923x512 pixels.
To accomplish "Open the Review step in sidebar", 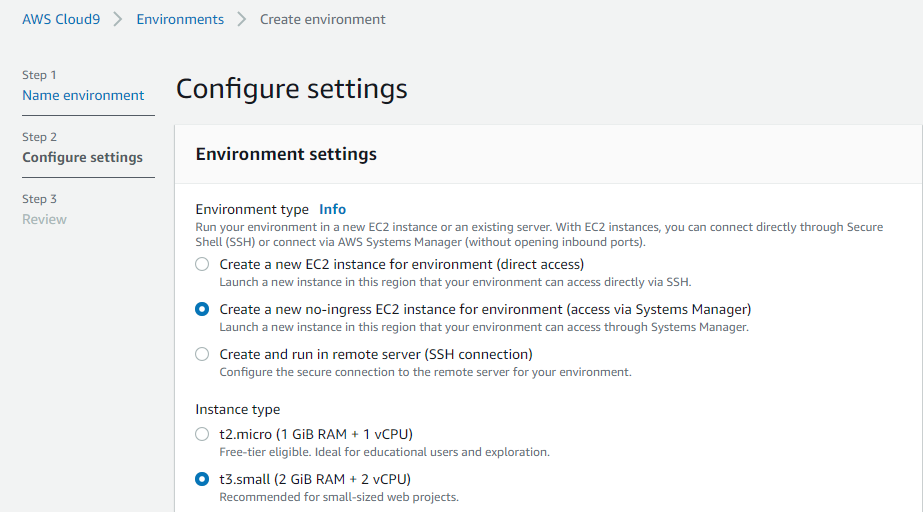I will click(x=44, y=220).
